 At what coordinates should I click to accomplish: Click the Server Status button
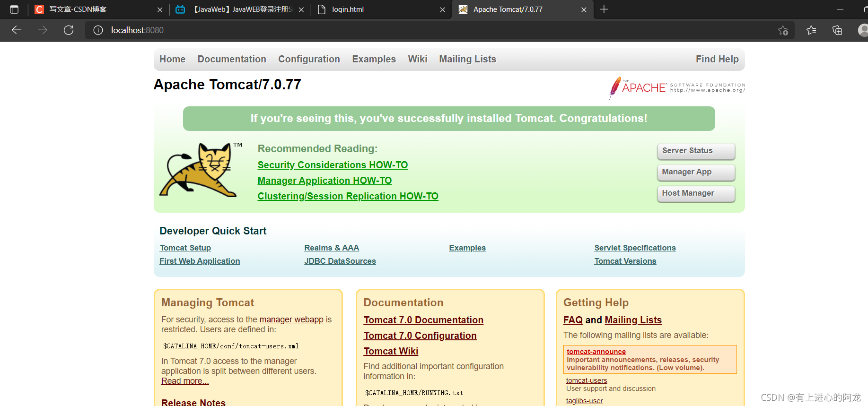click(696, 151)
